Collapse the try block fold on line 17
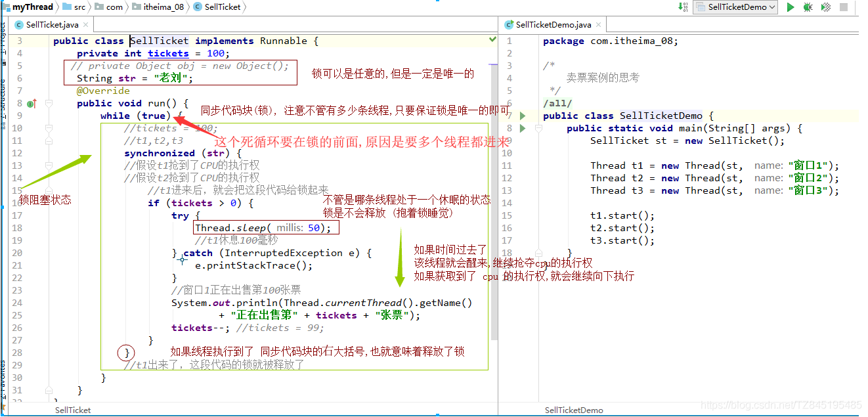Image resolution: width=868 pixels, height=417 pixels. click(49, 215)
